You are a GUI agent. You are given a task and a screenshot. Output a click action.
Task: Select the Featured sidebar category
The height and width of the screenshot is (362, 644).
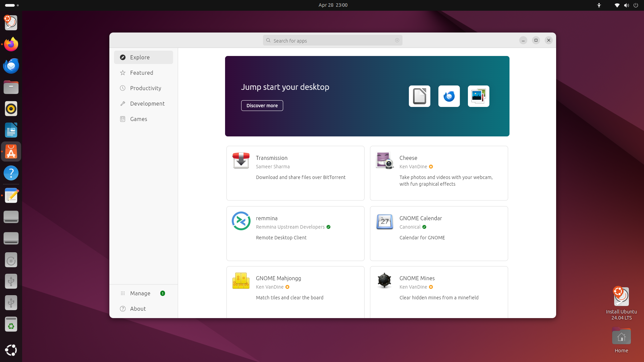tap(144, 73)
